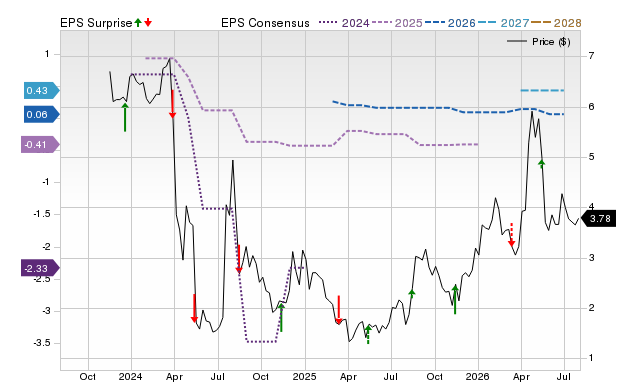The height and width of the screenshot is (382, 640).
Task: Click the dashed green arrow after April 2025
Action: click(368, 335)
